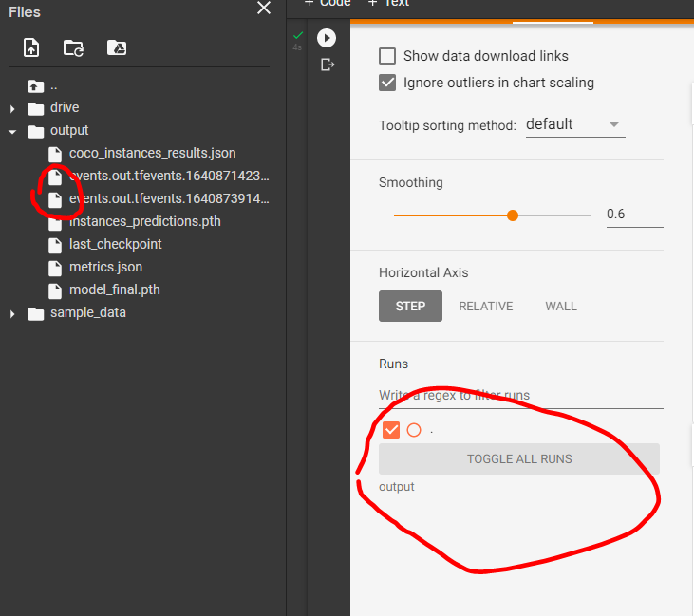Open Tooltip sorting method dropdown

[575, 124]
